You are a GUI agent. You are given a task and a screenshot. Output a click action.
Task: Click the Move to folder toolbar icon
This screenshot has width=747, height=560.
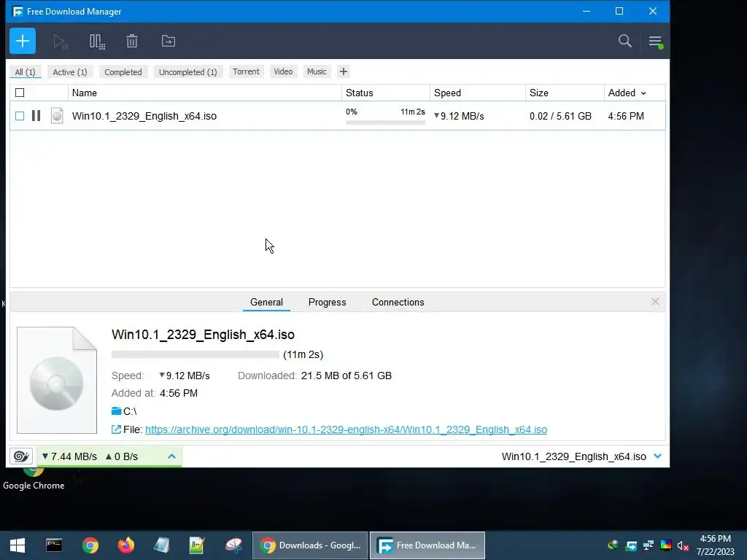click(x=169, y=42)
